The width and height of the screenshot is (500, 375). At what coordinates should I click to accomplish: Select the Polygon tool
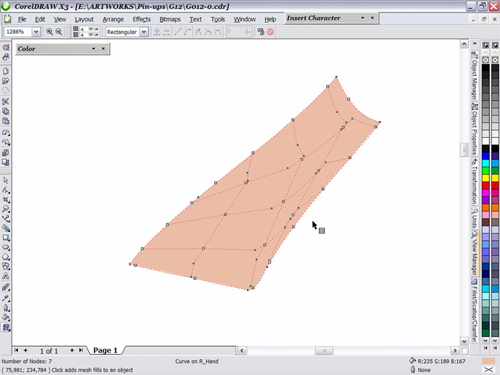tap(6, 257)
